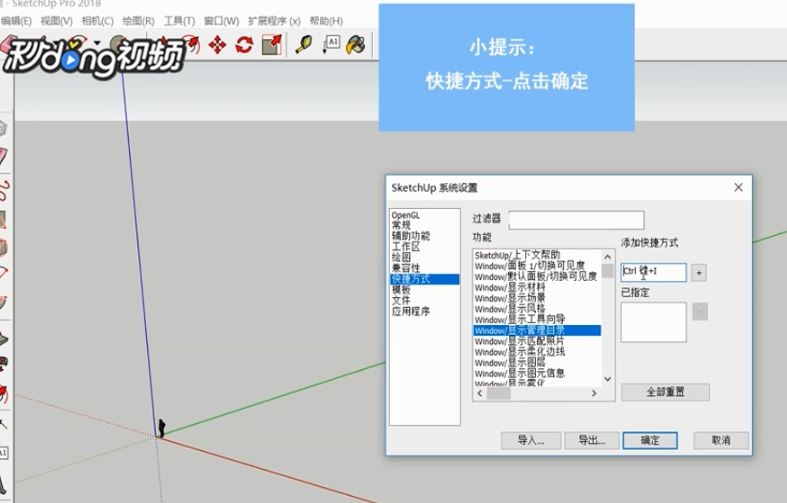Select highlighted Window/显示管理目录 function
The height and width of the screenshot is (503, 787).
coord(537,330)
